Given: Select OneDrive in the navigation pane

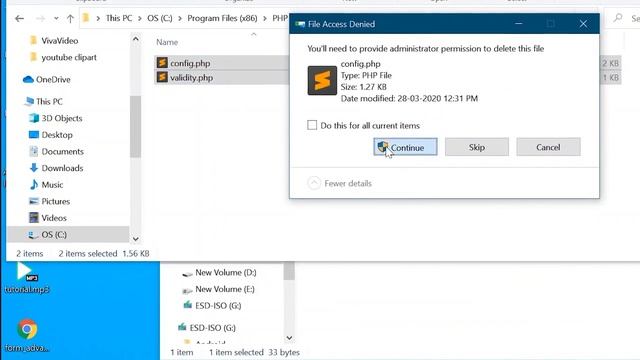Looking at the screenshot, I should pyautogui.click(x=53, y=79).
